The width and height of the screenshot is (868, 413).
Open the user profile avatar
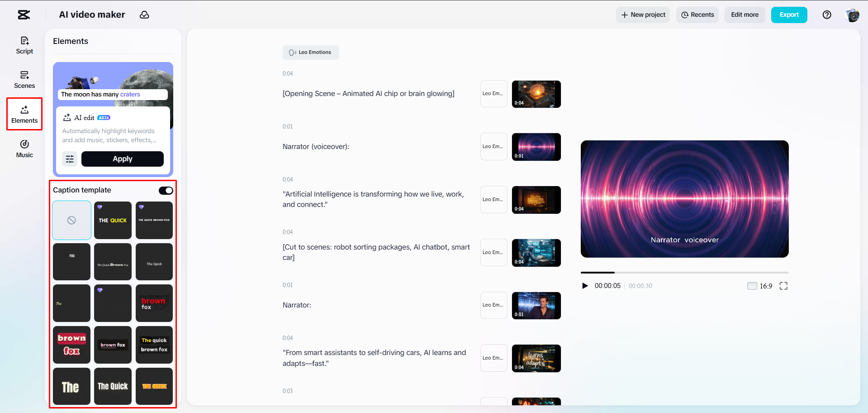pos(853,15)
